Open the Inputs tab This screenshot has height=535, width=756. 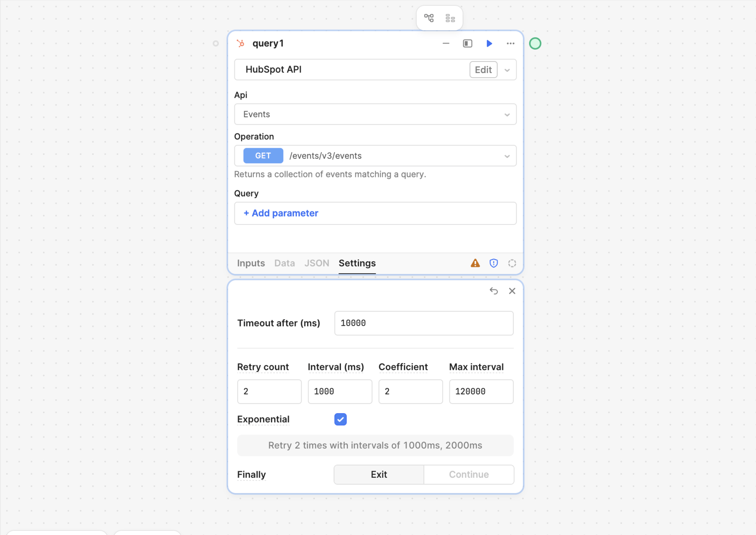(251, 263)
